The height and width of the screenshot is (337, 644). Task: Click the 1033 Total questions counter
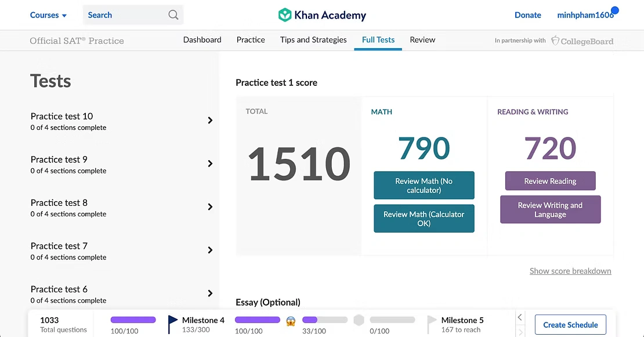tap(63, 324)
